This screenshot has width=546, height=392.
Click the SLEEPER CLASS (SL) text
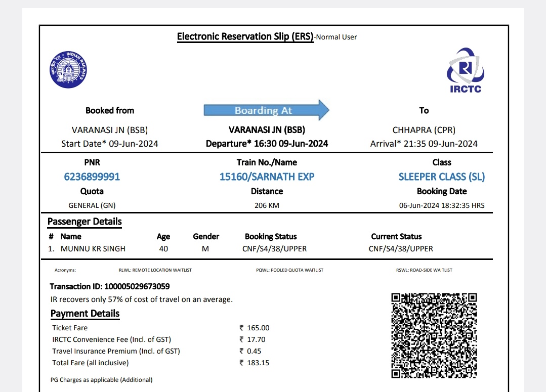click(x=442, y=177)
